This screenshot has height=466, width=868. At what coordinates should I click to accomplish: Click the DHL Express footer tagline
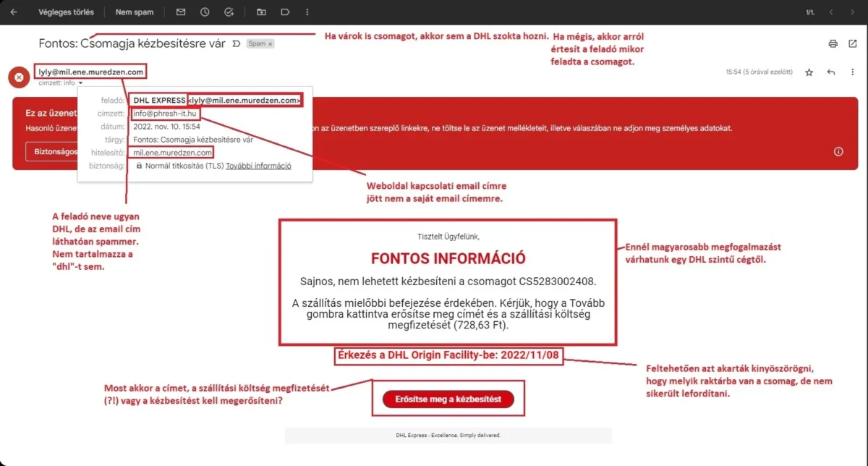click(448, 436)
